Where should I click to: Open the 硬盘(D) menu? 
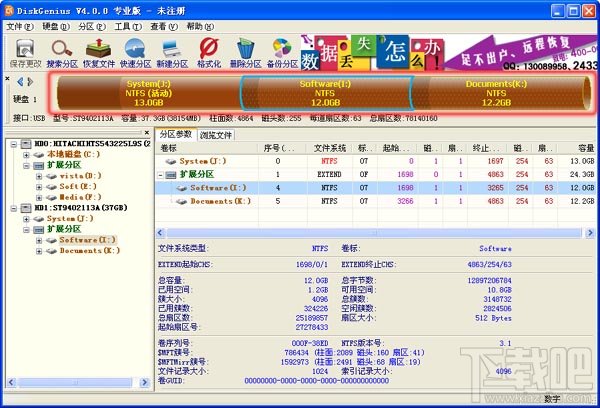56,26
